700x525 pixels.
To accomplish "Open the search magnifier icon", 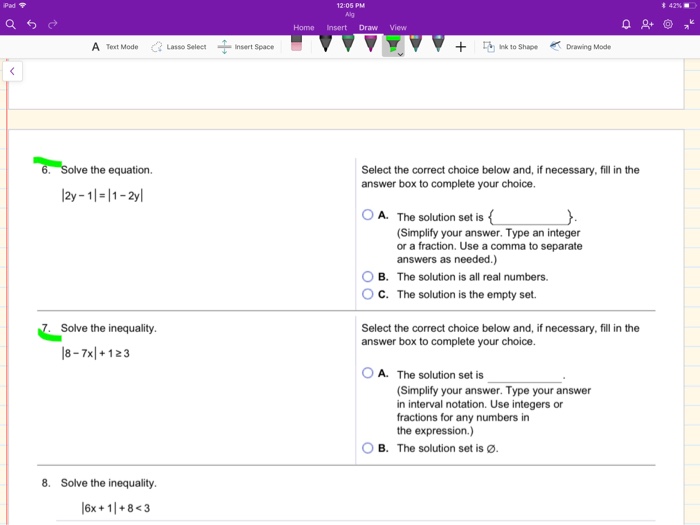I will [x=11, y=24].
